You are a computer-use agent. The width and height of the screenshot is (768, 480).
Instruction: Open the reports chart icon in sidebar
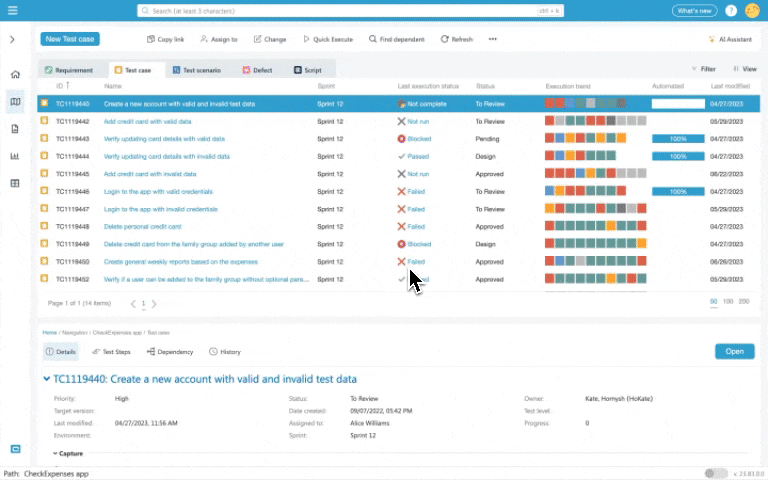coord(15,156)
